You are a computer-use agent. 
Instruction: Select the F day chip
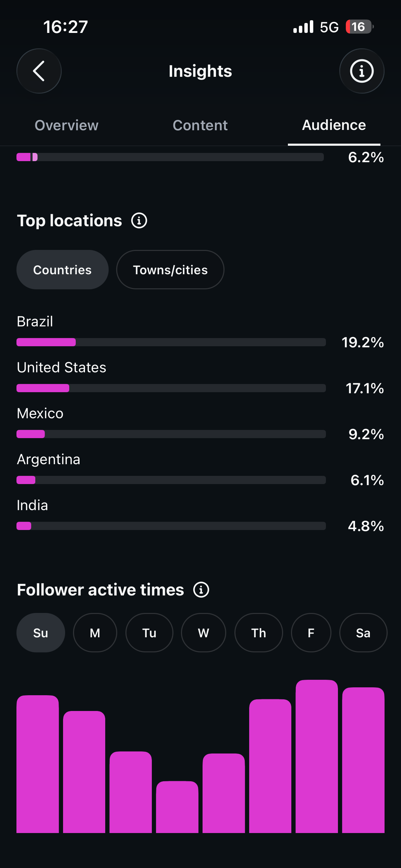(311, 633)
